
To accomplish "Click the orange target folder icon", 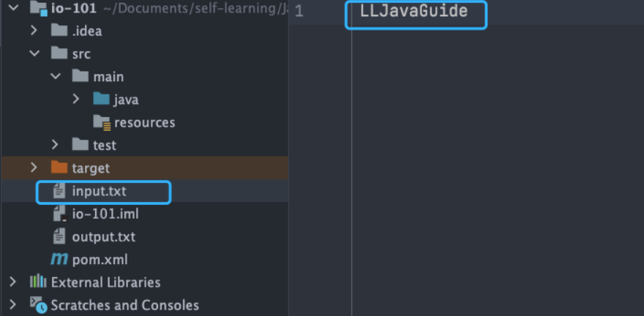I will tap(59, 168).
